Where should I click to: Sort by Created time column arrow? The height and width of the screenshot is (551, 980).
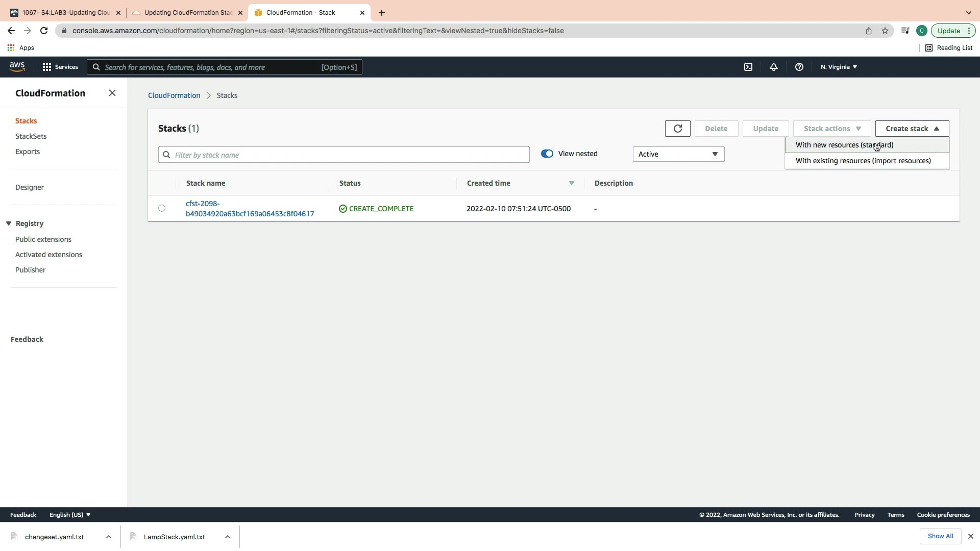tap(571, 183)
